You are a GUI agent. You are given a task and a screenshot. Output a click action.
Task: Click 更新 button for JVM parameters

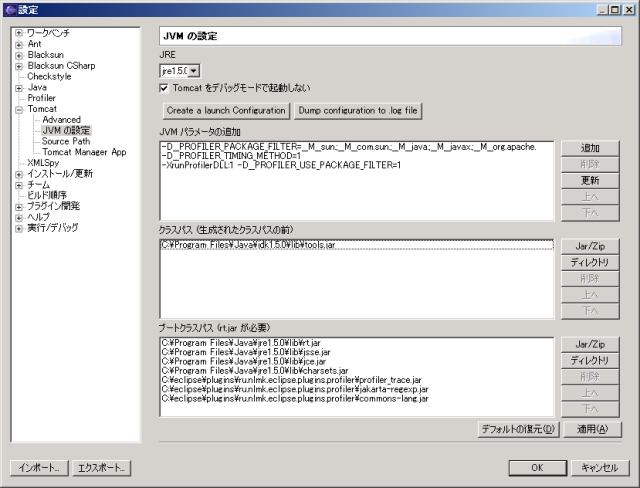(x=590, y=181)
